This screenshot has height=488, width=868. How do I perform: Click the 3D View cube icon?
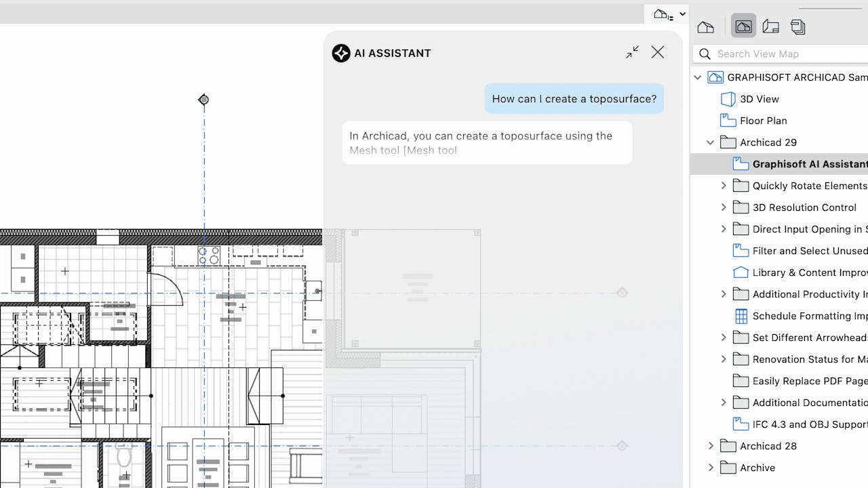click(728, 99)
